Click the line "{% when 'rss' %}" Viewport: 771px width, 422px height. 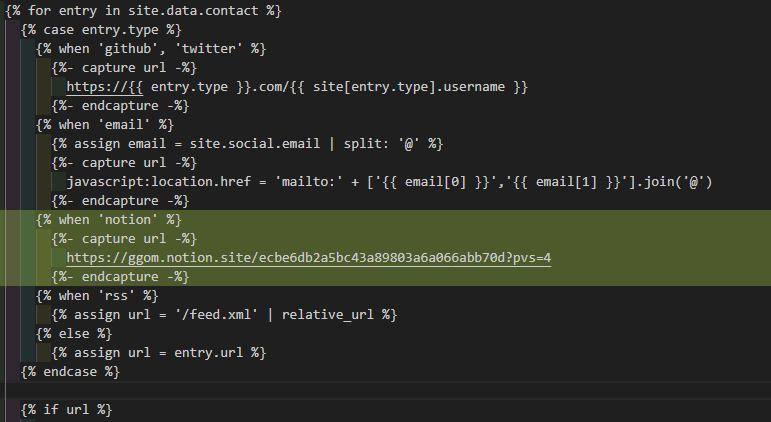click(x=97, y=296)
